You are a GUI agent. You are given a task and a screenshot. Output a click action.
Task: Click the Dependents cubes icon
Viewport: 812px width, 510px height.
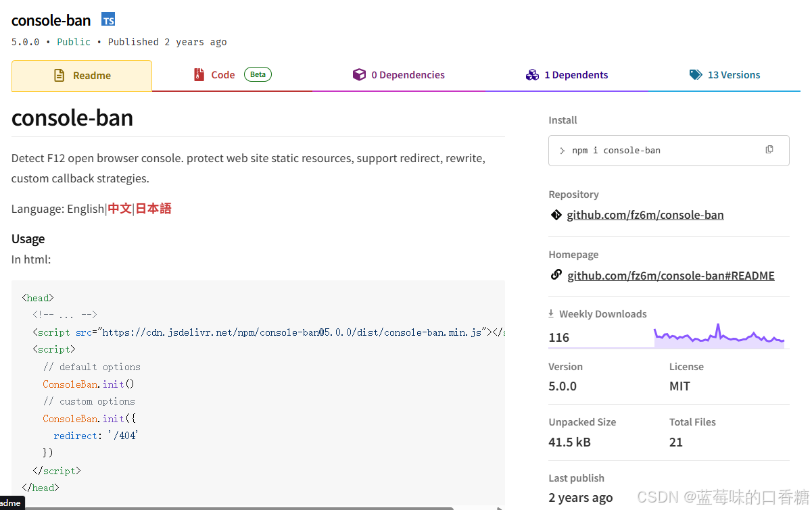(532, 75)
